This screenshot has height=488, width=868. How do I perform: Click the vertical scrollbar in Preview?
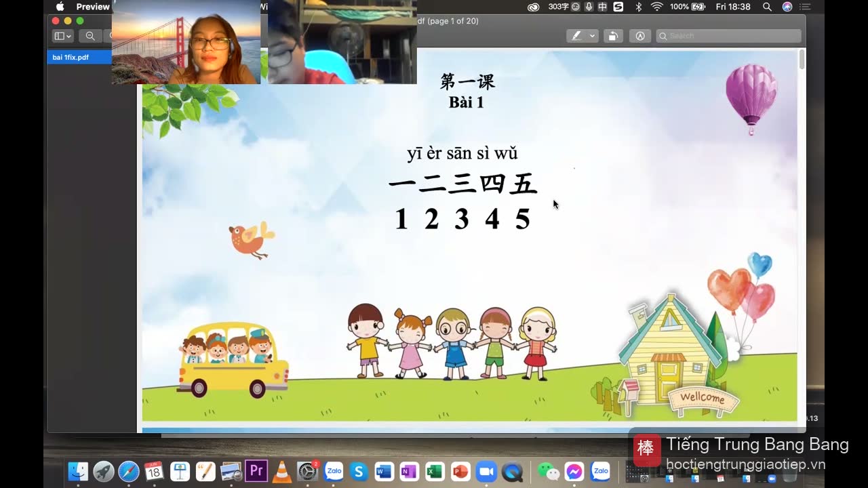pos(802,59)
